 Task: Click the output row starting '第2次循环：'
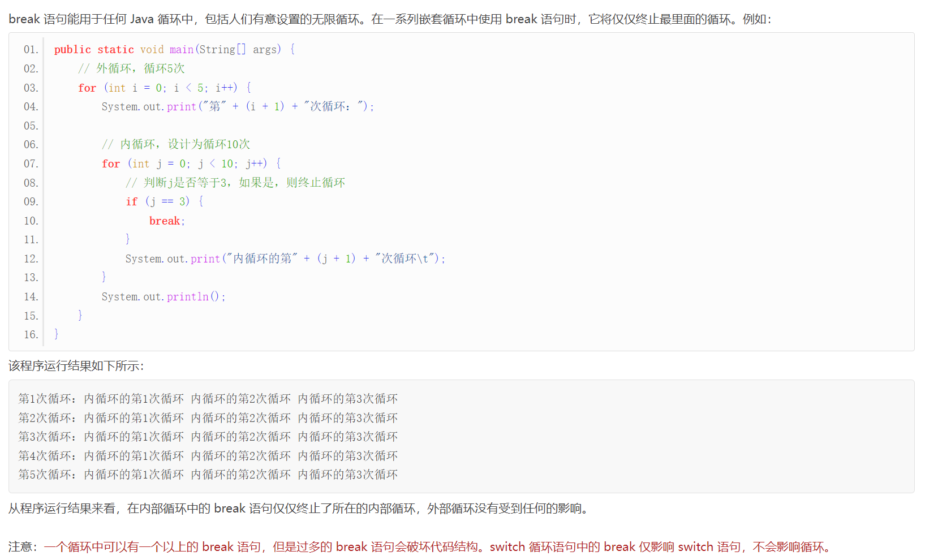click(208, 418)
